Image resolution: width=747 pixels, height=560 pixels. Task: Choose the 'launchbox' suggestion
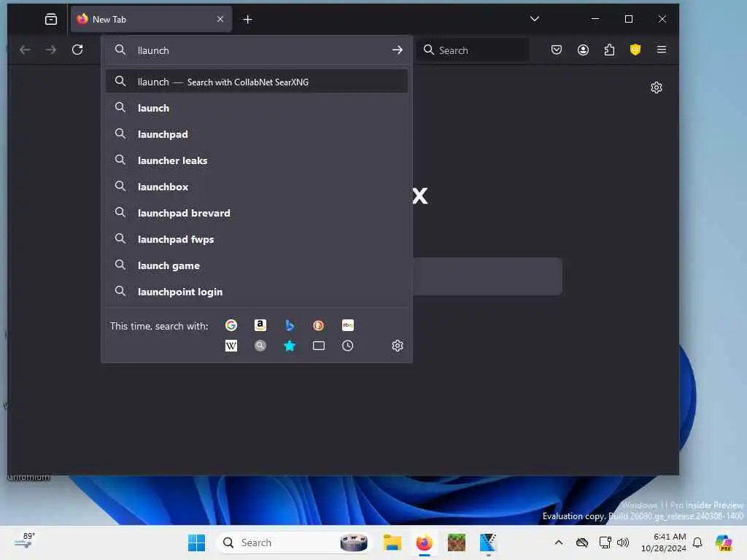(x=257, y=187)
